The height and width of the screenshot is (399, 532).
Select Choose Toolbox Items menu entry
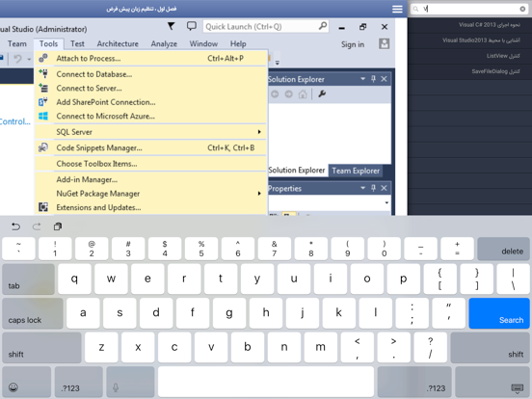(x=150, y=164)
